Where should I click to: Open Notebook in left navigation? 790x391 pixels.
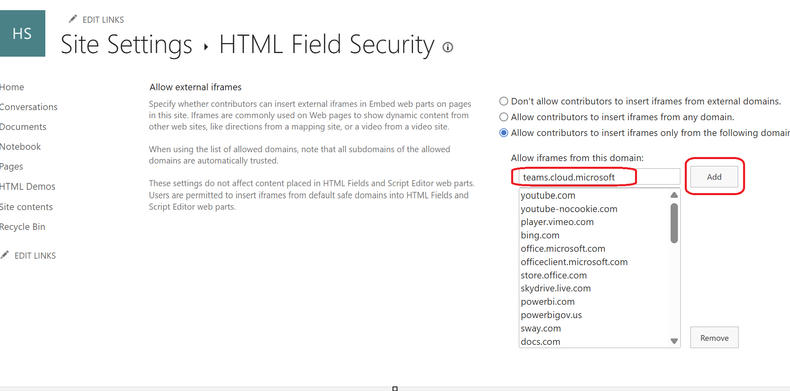tap(21, 147)
